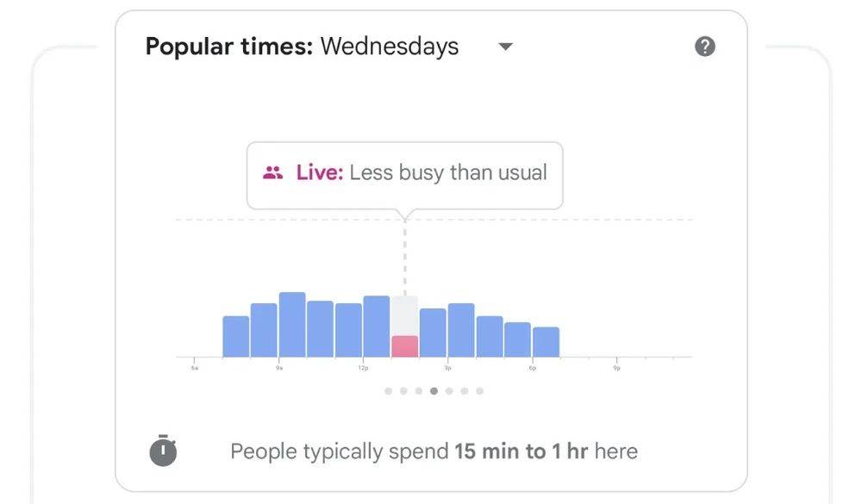862x504 pixels.
Task: Open the day selector dropdown arrow
Action: tap(504, 47)
